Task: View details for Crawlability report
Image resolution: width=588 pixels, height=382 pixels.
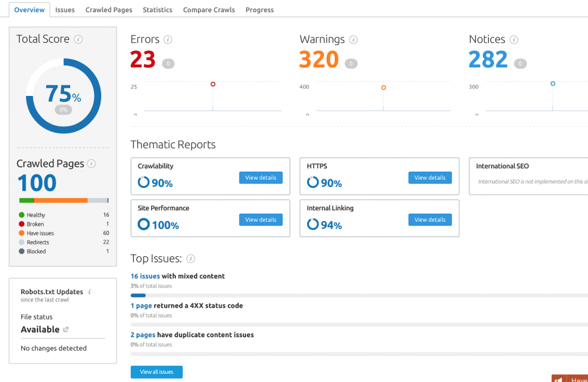Action: click(261, 178)
